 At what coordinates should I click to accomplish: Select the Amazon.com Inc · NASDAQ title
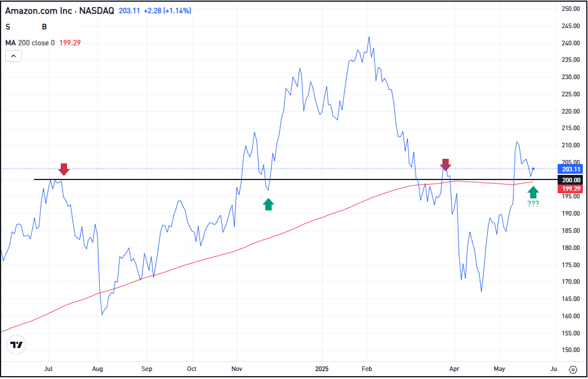point(60,10)
